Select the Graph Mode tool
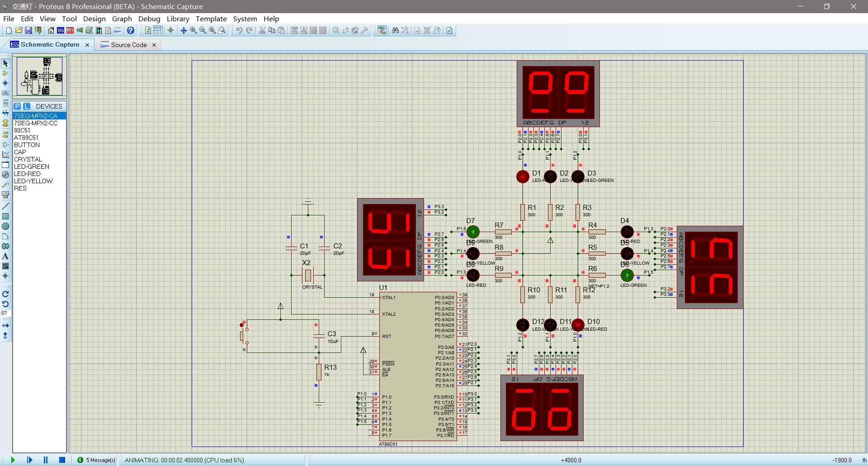868x466 pixels. point(5,155)
